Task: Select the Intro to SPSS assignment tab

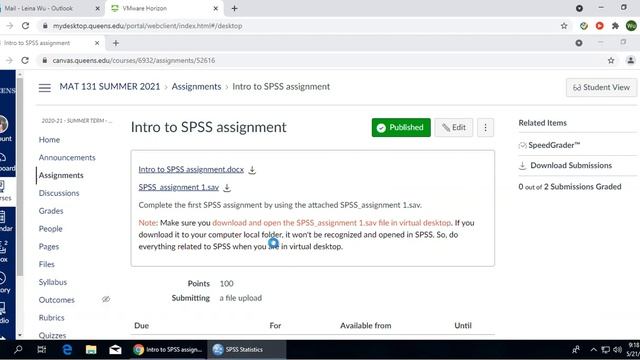Action: [48, 43]
